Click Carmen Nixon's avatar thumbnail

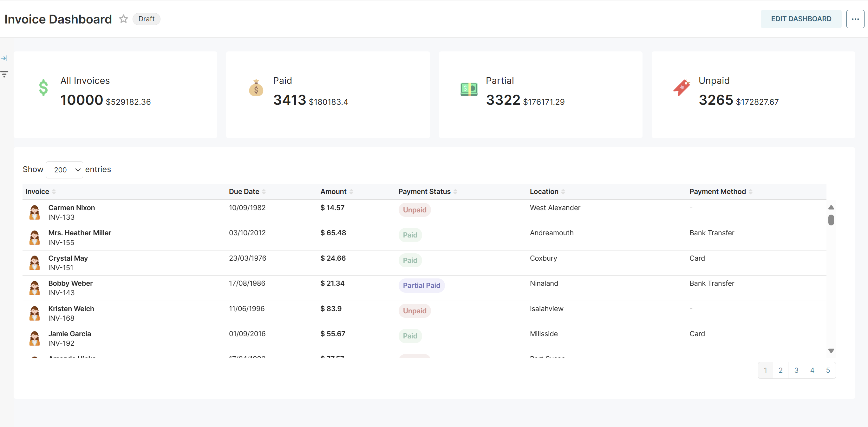tap(34, 212)
